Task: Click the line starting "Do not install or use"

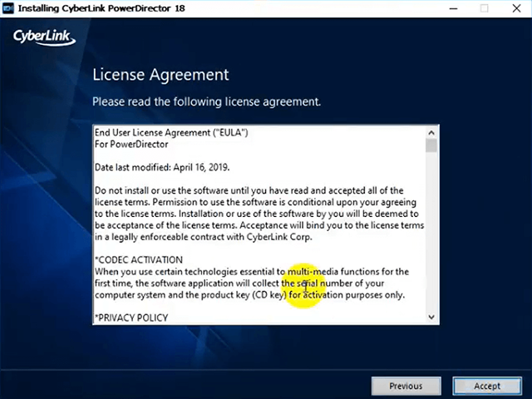Action: click(249, 190)
